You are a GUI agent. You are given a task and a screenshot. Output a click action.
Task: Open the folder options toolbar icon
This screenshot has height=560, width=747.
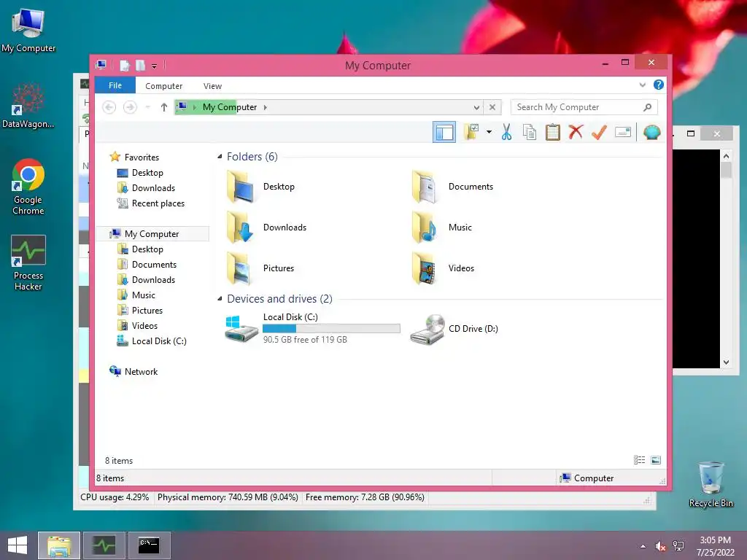point(472,132)
